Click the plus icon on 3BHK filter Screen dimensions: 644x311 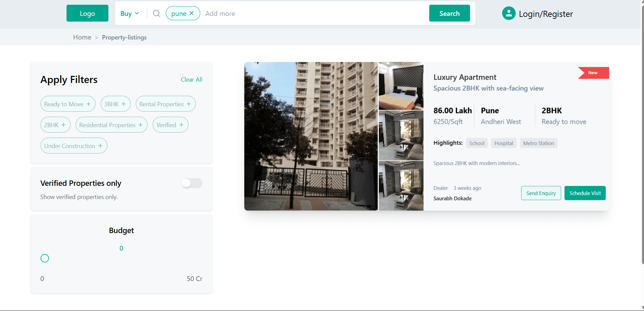point(124,104)
